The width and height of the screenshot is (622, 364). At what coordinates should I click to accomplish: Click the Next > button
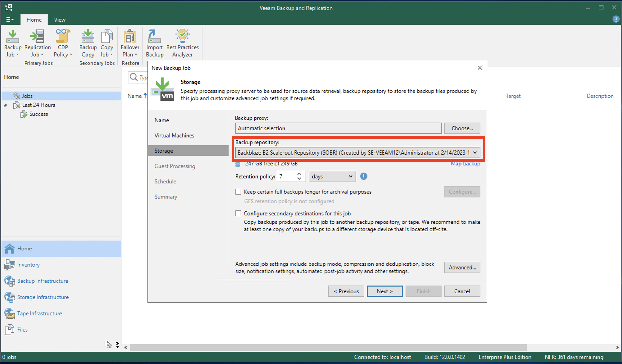pos(384,291)
